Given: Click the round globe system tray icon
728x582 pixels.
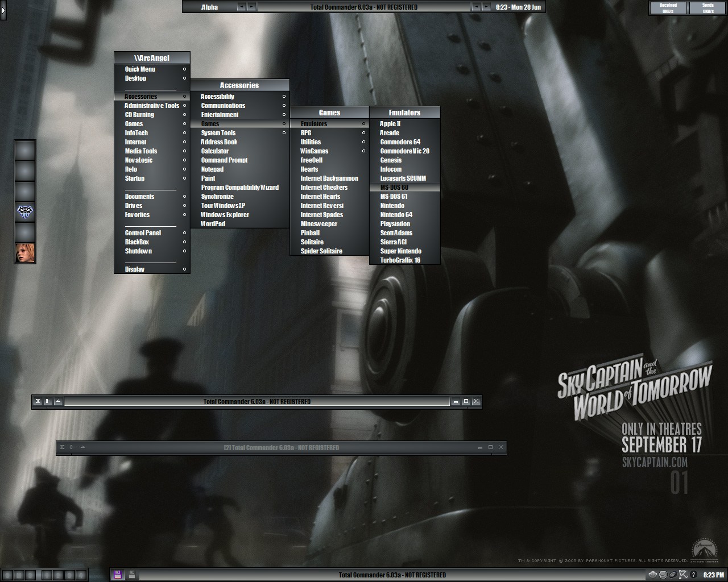Looking at the screenshot, I should pyautogui.click(x=663, y=575).
